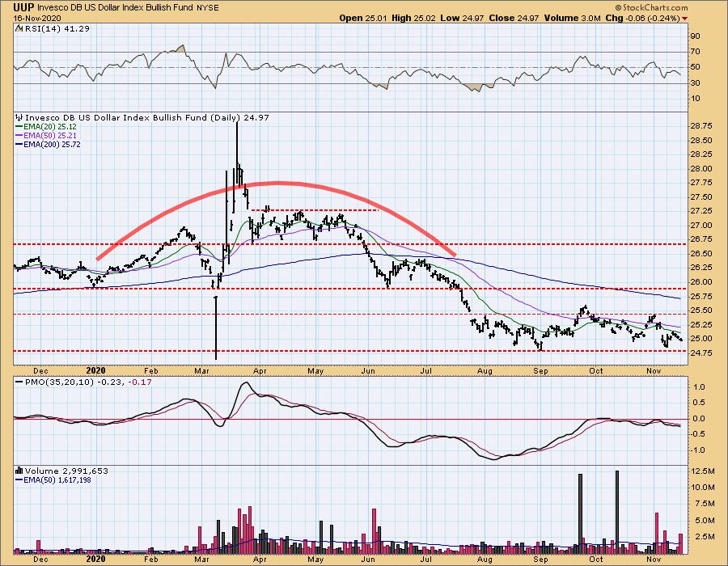Viewport: 728px width, 566px height.
Task: Click the 12.5M volume axis label
Action: click(702, 471)
